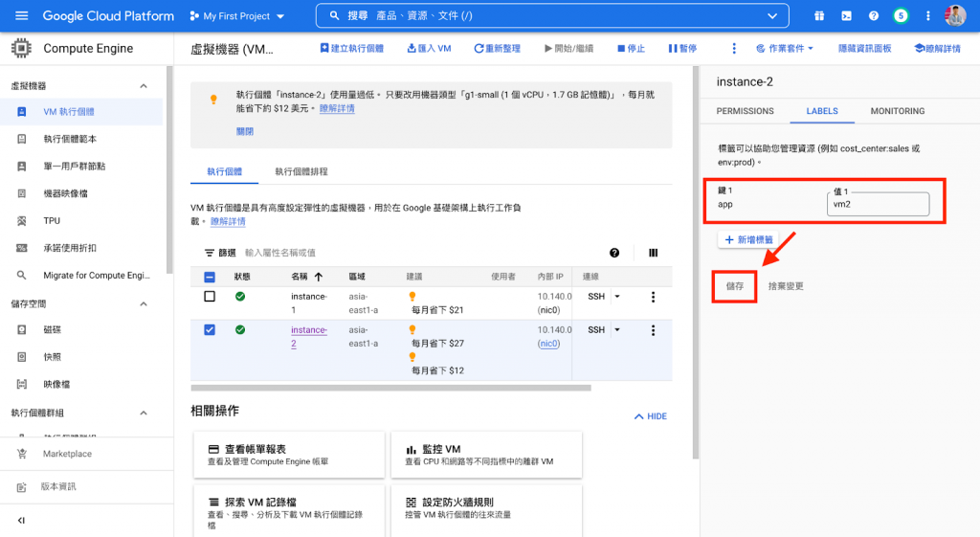Click 重新整理 refresh button

497,48
